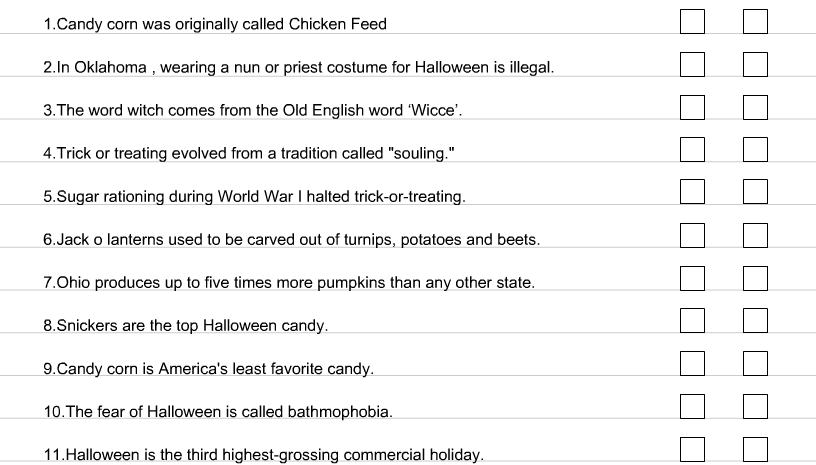816x465 pixels.
Task: Check the first box for Oklahoma nun costume statement
Action: [x=692, y=64]
